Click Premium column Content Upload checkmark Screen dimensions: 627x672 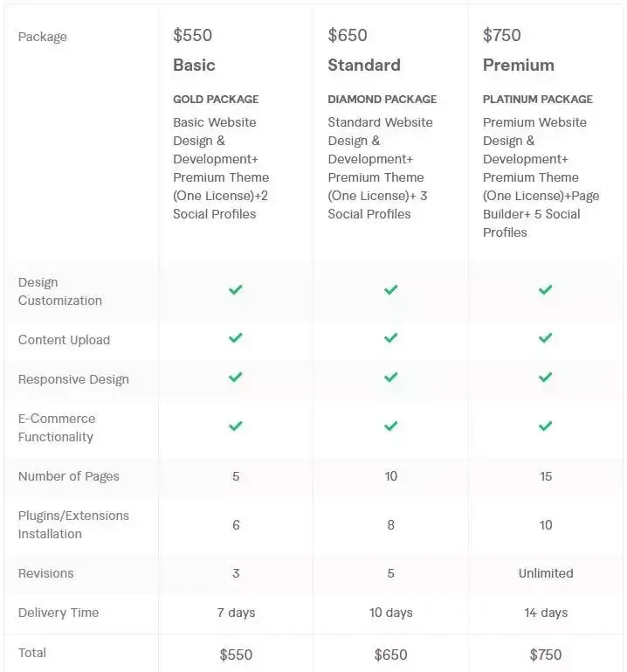tap(546, 338)
